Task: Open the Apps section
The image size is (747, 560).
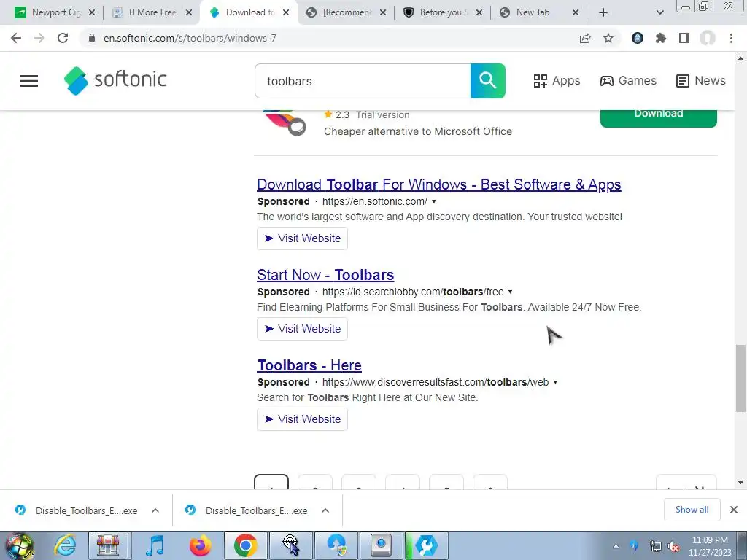Action: pos(557,80)
